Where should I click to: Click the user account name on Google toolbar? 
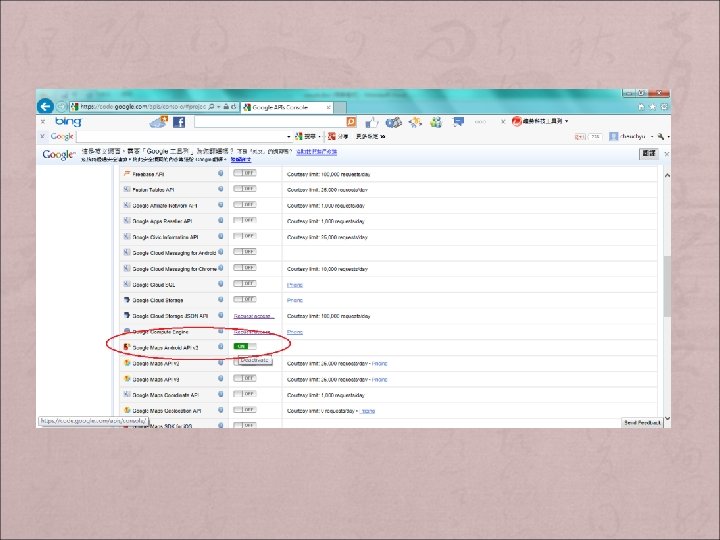[633, 136]
